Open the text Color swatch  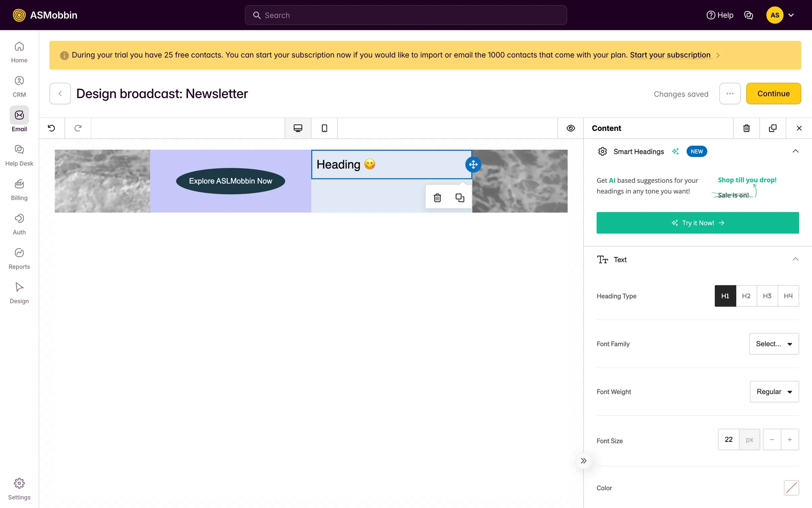791,488
